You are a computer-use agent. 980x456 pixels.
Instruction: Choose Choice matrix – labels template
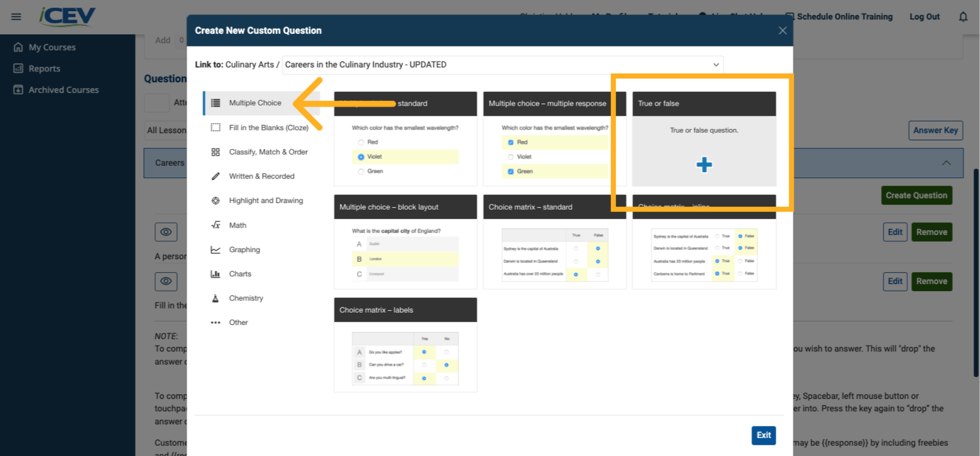coord(406,345)
